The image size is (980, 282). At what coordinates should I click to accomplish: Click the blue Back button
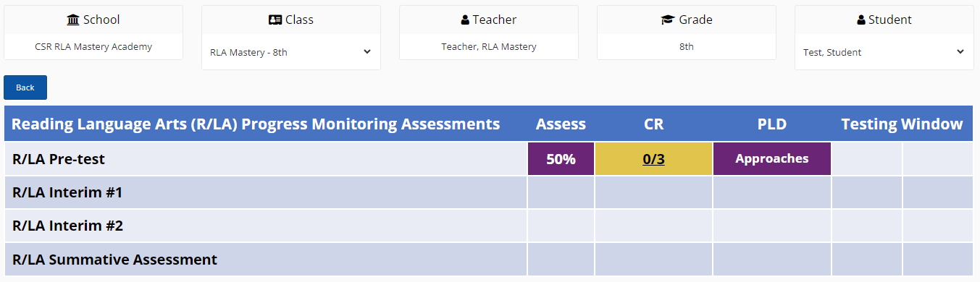click(25, 87)
